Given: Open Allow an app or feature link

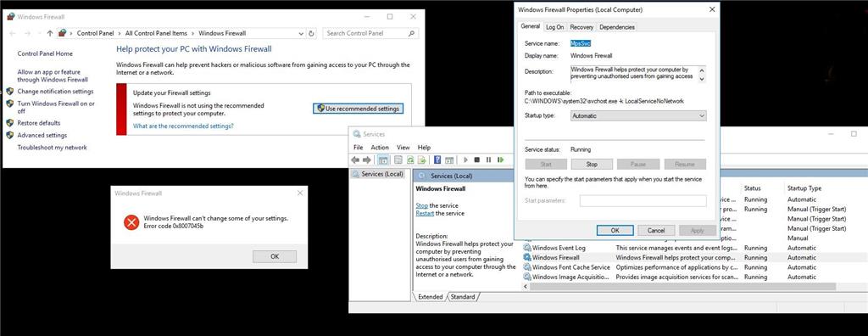Looking at the screenshot, I should (53, 76).
